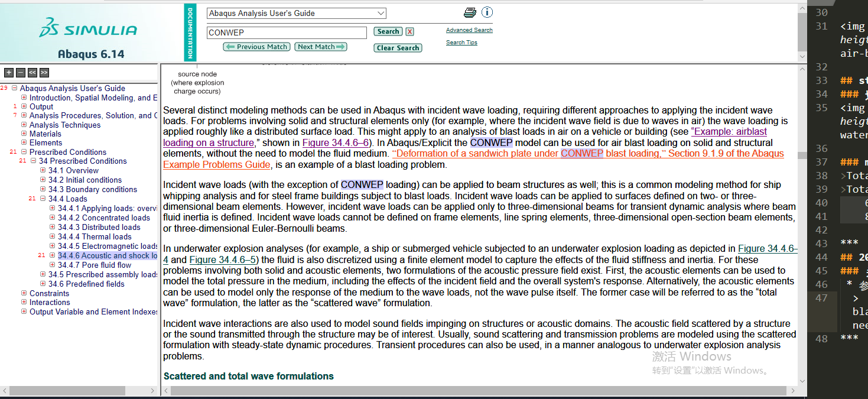This screenshot has height=399, width=868.
Task: Expand 34.4.1 Applying loads node
Action: pyautogui.click(x=52, y=208)
